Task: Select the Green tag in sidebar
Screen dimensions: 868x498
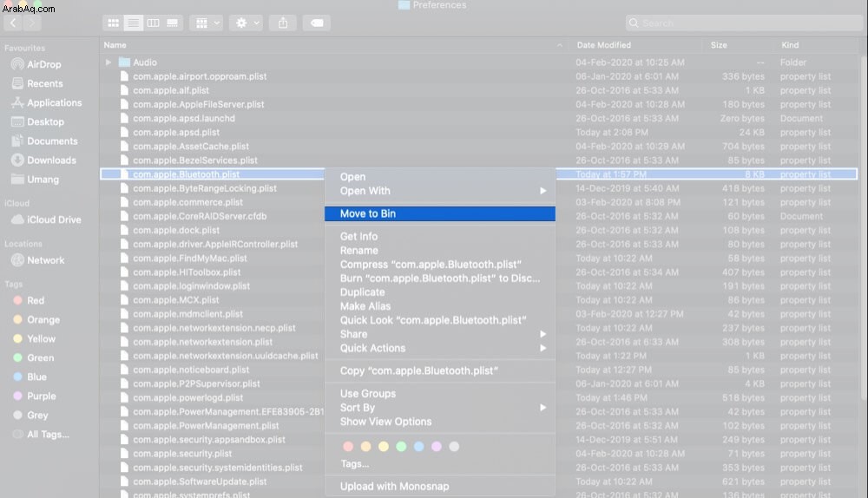Action: pos(33,358)
